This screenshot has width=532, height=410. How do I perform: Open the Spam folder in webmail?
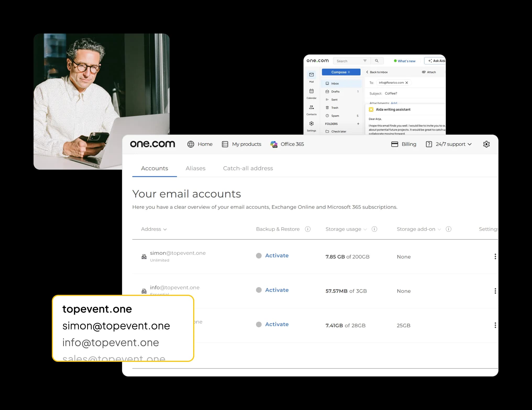[x=341, y=116]
